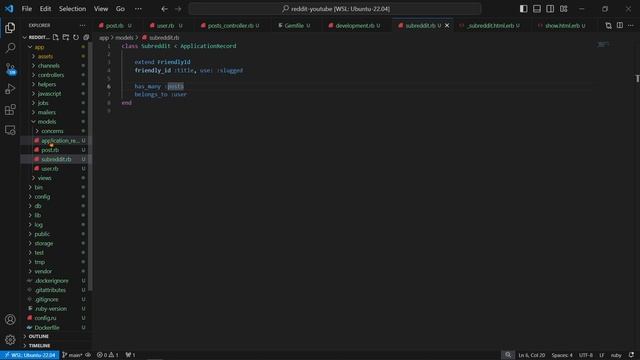
Task: Click the WSL: Ubuntu-22.04 remote indicator
Action: [x=30, y=355]
